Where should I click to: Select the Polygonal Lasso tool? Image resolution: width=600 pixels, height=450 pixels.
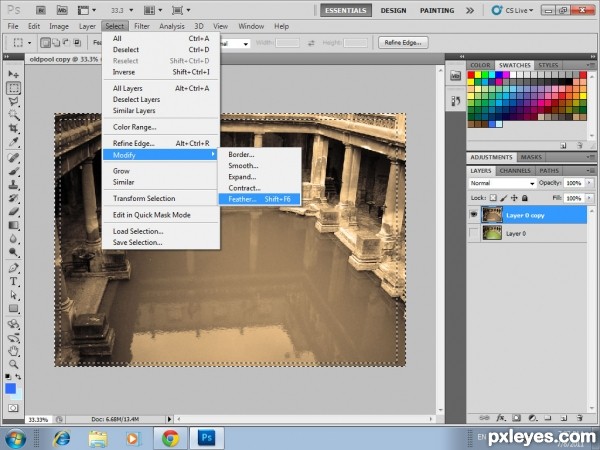(x=14, y=102)
